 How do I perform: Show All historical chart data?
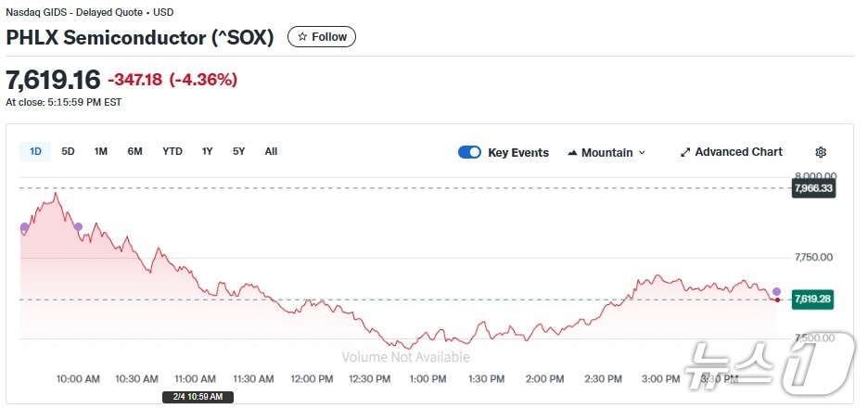(271, 151)
